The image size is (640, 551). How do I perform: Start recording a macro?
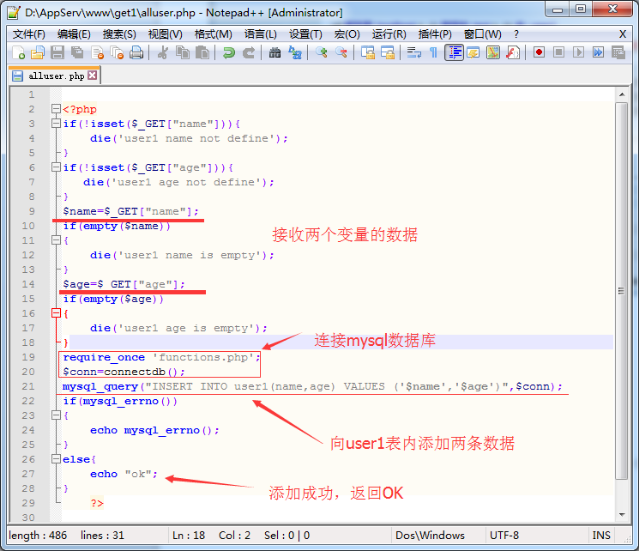539,53
